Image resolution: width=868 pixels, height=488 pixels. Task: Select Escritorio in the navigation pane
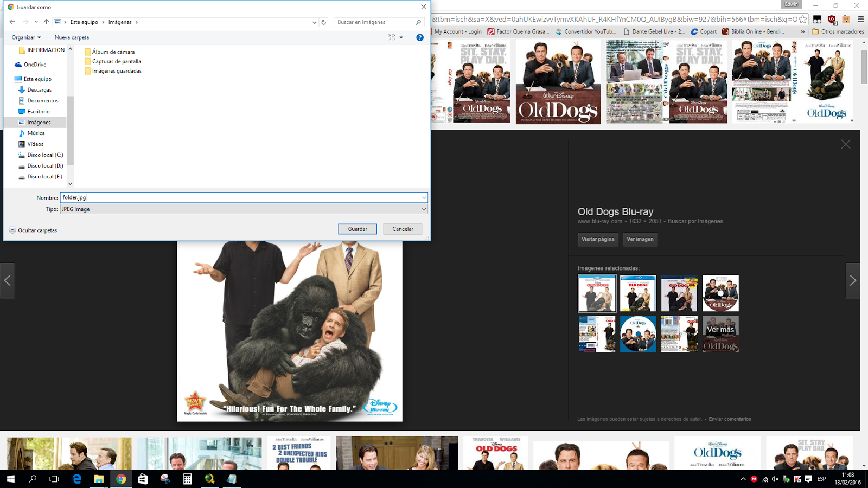(x=39, y=112)
